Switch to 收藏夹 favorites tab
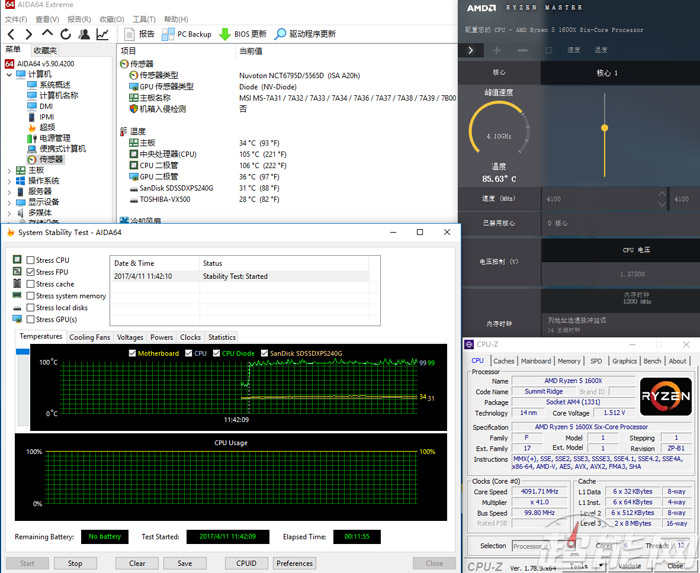 (x=45, y=50)
